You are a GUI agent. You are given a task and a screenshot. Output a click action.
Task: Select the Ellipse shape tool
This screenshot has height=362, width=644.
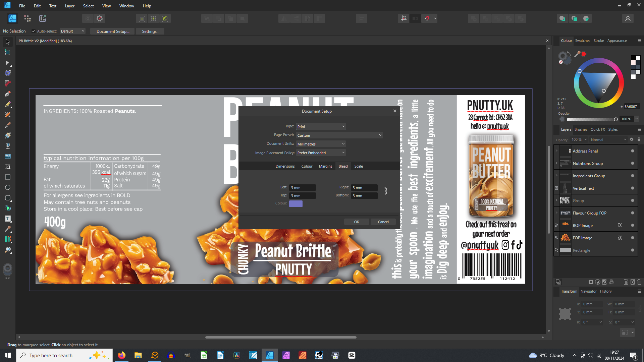(8, 187)
